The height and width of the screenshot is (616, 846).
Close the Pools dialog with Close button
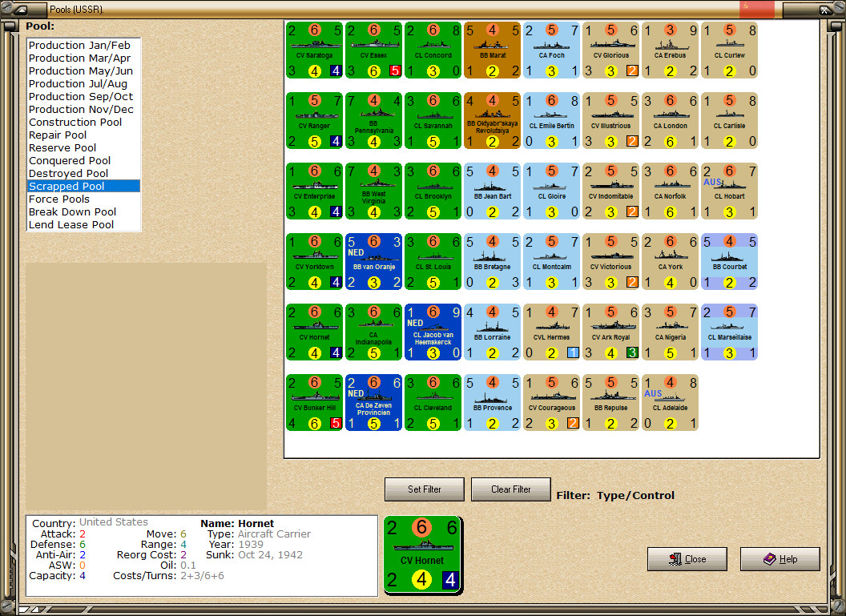click(x=687, y=559)
